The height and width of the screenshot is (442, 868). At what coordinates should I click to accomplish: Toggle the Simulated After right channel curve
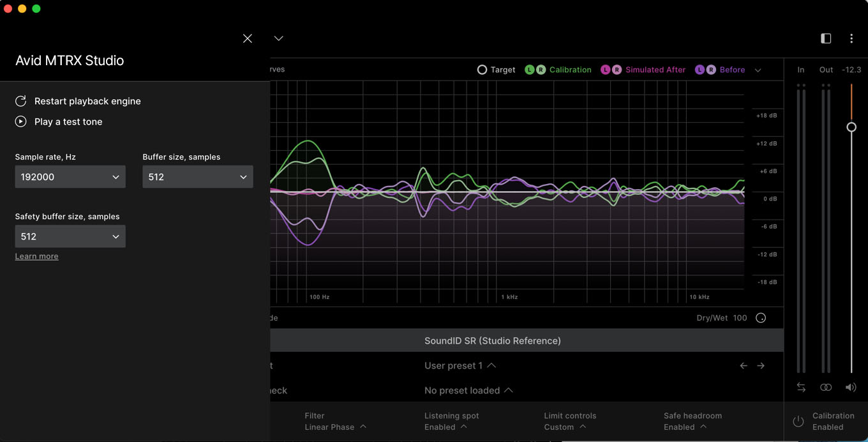coord(617,70)
